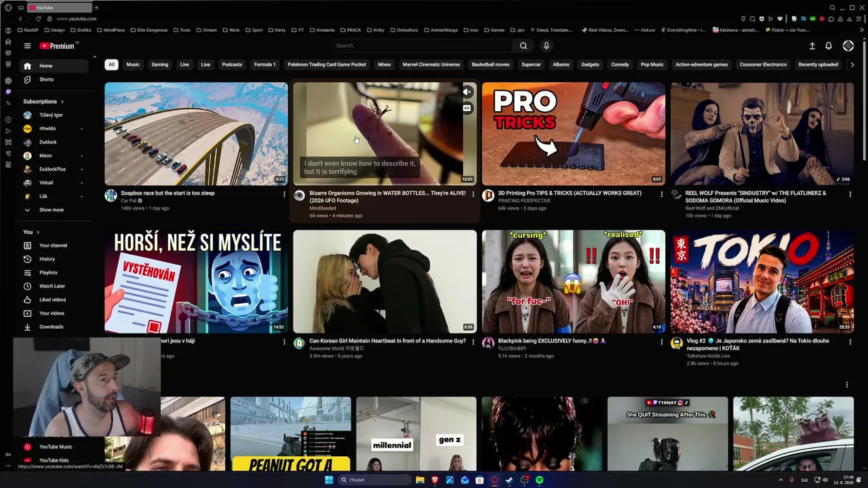Open the Elite Dangerous bookmarks folder
The image size is (868, 488).
(151, 30)
